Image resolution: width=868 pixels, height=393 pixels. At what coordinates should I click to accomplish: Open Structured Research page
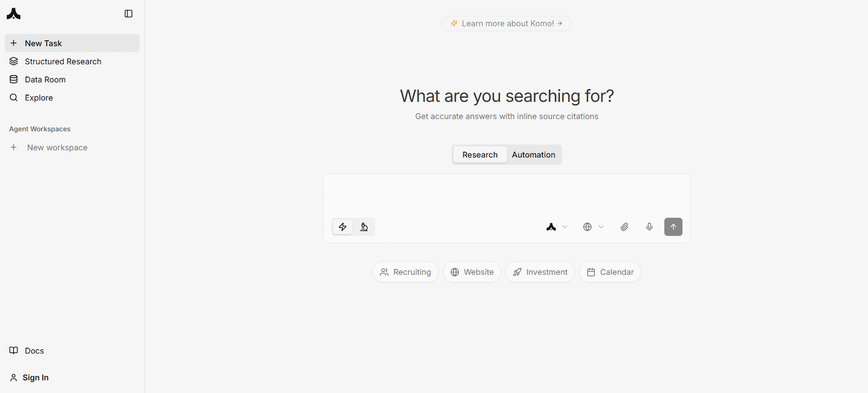point(63,62)
